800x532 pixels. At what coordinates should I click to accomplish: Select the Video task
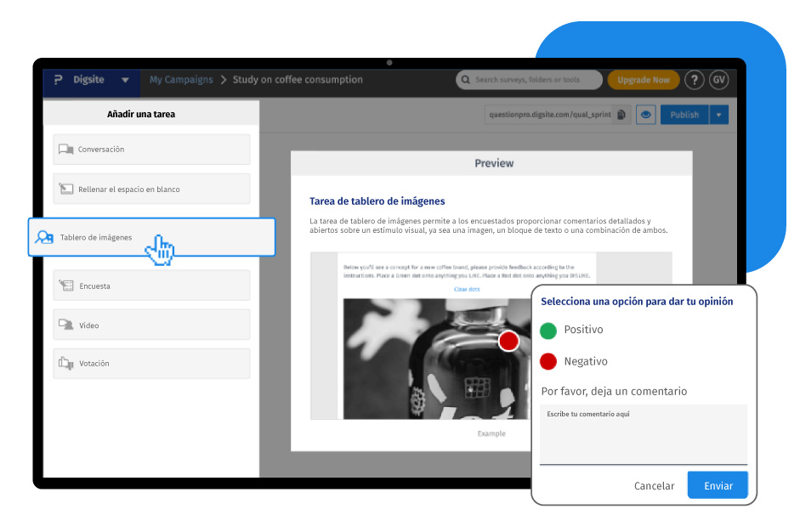[x=151, y=325]
